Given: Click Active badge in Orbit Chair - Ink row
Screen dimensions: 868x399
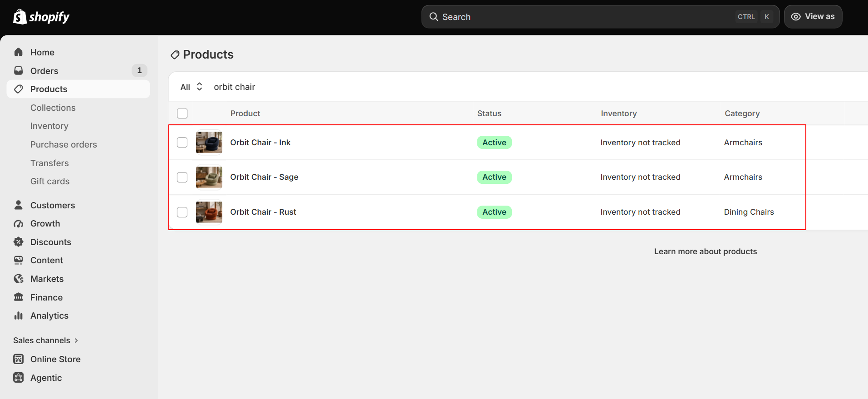Looking at the screenshot, I should click(x=494, y=143).
